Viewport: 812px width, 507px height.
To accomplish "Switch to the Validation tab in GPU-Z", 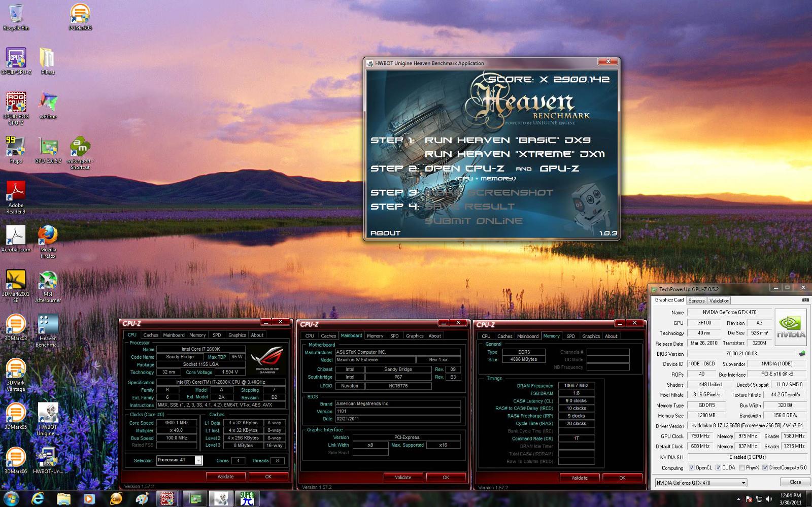I will coord(719,300).
